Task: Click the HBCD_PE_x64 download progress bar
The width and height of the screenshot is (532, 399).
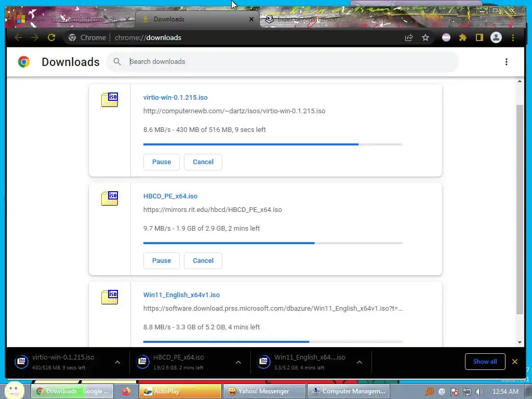Action: click(273, 243)
